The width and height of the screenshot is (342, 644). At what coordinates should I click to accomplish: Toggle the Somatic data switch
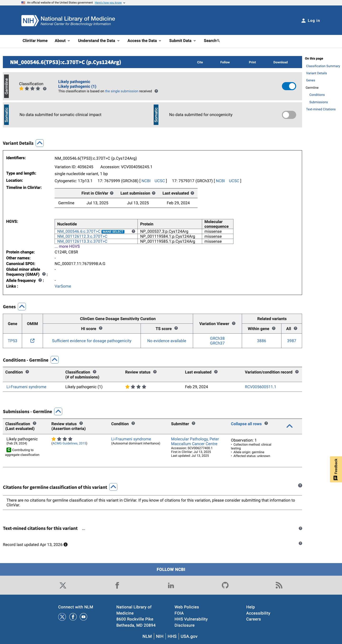(289, 115)
